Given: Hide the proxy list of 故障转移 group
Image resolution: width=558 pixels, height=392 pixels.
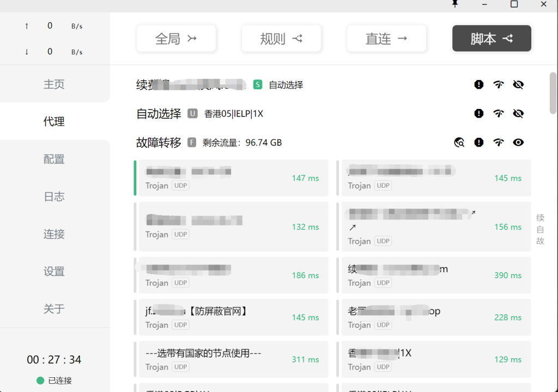Looking at the screenshot, I should pyautogui.click(x=518, y=142).
